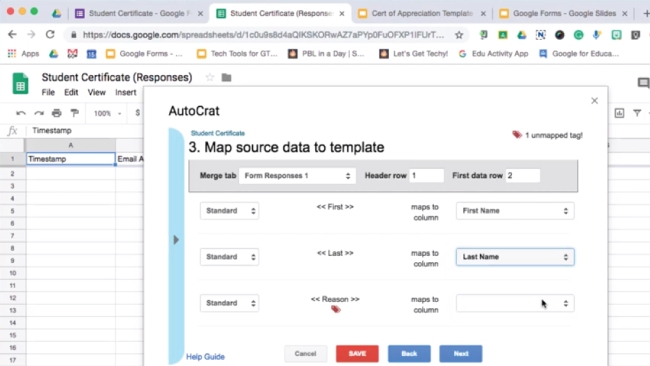Switch to Cert of Appreciation Template tab
650x366 pixels.
421,14
